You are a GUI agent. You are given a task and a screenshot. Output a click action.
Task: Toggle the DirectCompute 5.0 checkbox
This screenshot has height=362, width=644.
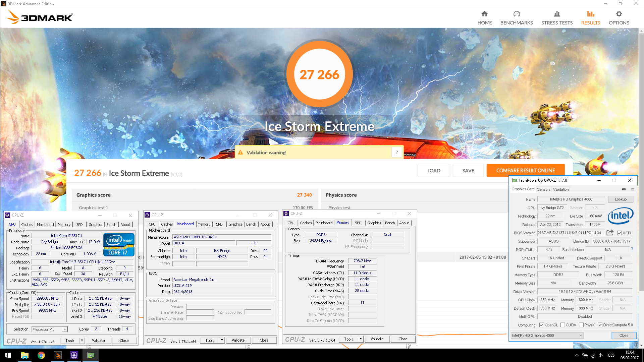(600, 325)
